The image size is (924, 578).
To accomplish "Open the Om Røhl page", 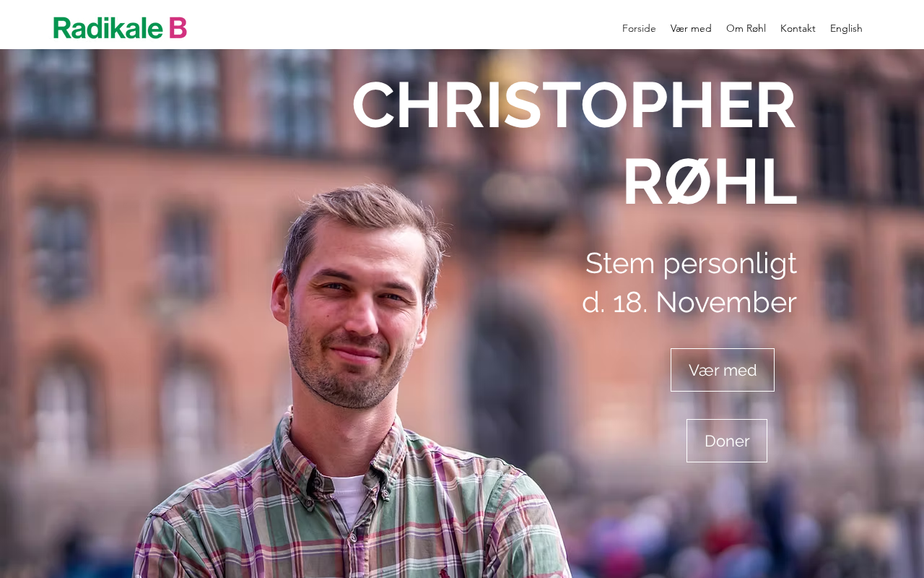I will 746,28.
